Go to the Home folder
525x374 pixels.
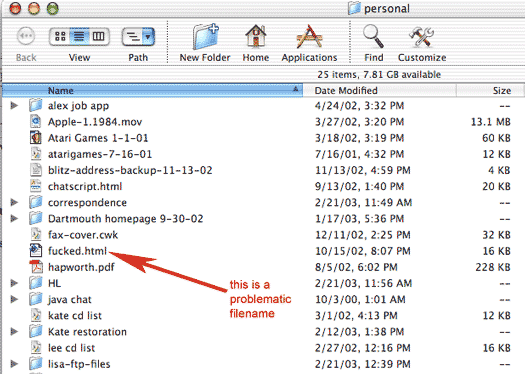pos(255,36)
